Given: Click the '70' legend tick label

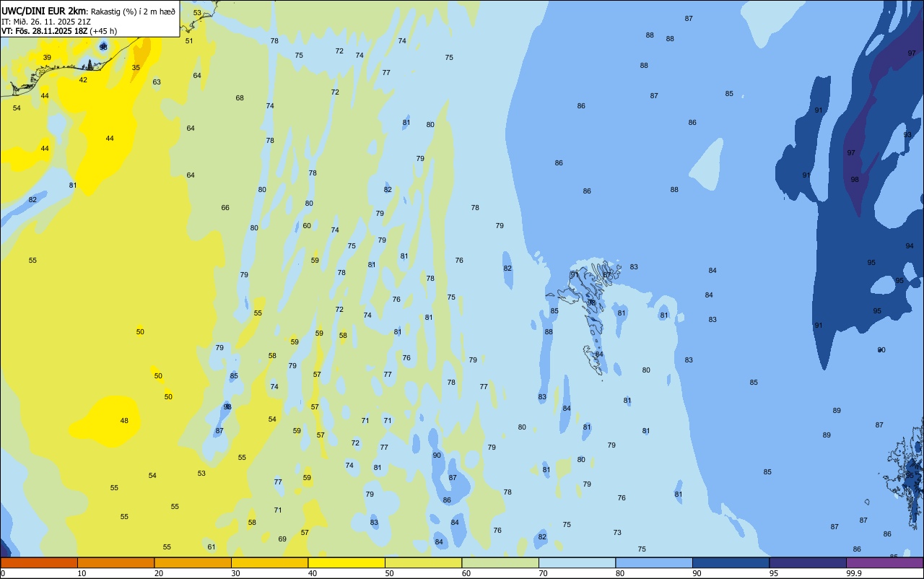Looking at the screenshot, I should [x=543, y=573].
